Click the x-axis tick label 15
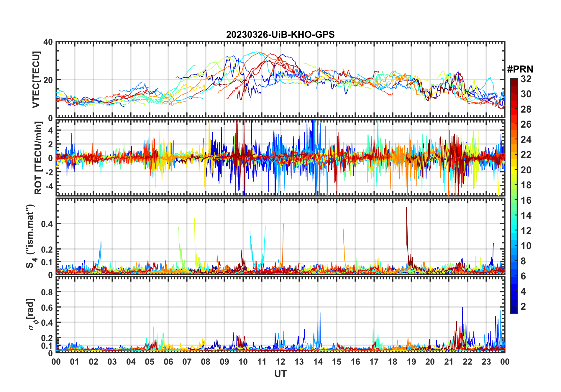The width and height of the screenshot is (561, 392). tap(337, 362)
